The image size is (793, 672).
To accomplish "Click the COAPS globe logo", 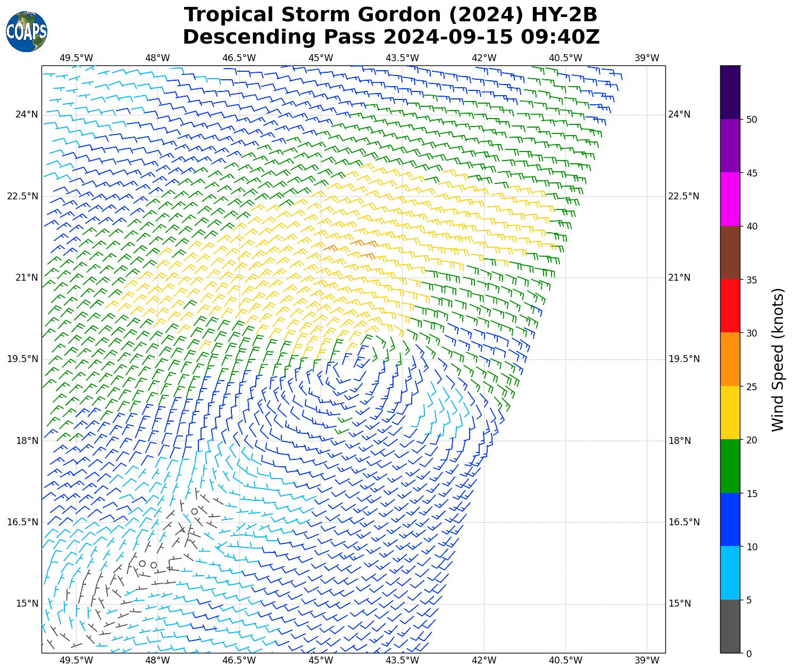I will (x=27, y=32).
